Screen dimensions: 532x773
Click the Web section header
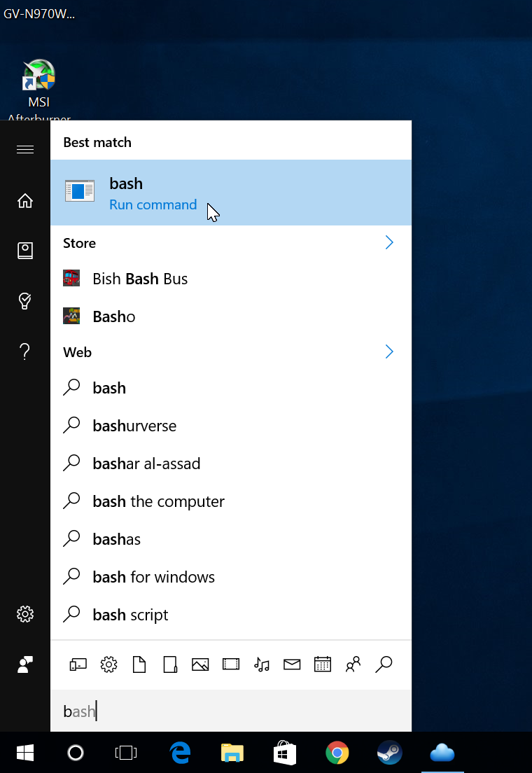pos(78,352)
